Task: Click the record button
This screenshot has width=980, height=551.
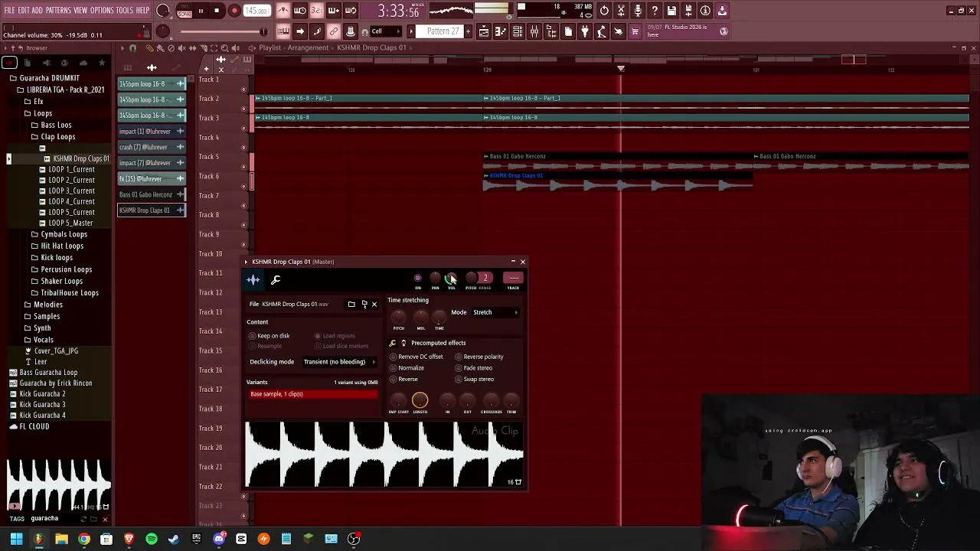Action: pos(234,11)
